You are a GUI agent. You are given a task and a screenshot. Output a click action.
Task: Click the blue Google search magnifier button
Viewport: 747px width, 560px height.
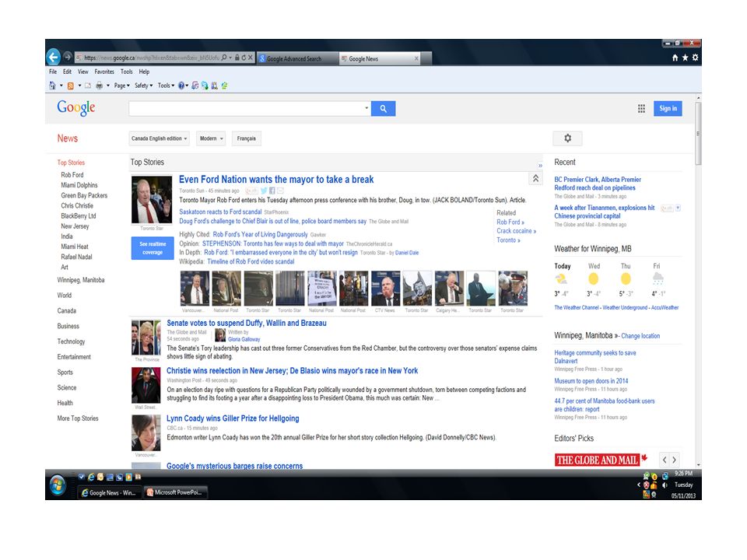(383, 109)
